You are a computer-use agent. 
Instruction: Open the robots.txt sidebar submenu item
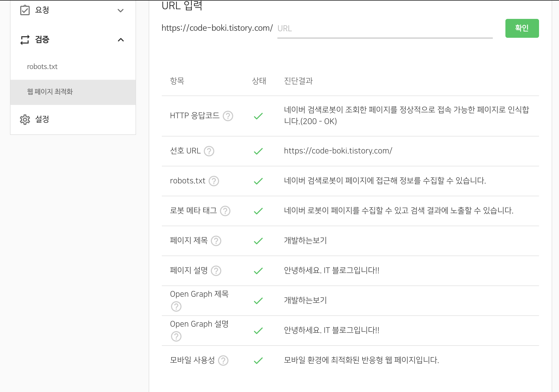[42, 67]
